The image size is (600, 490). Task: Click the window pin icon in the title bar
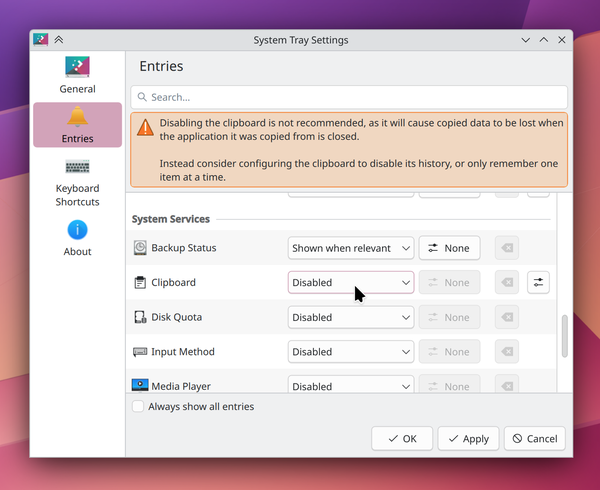pos(59,40)
